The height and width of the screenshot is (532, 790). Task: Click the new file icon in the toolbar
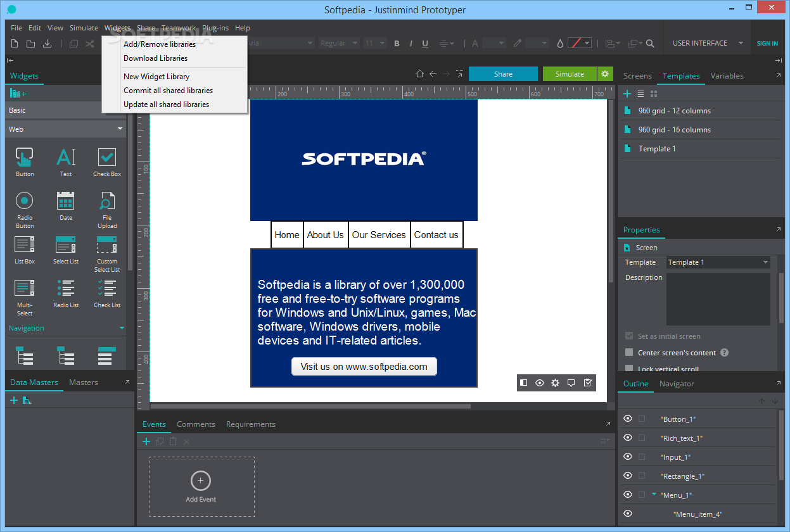[x=14, y=44]
